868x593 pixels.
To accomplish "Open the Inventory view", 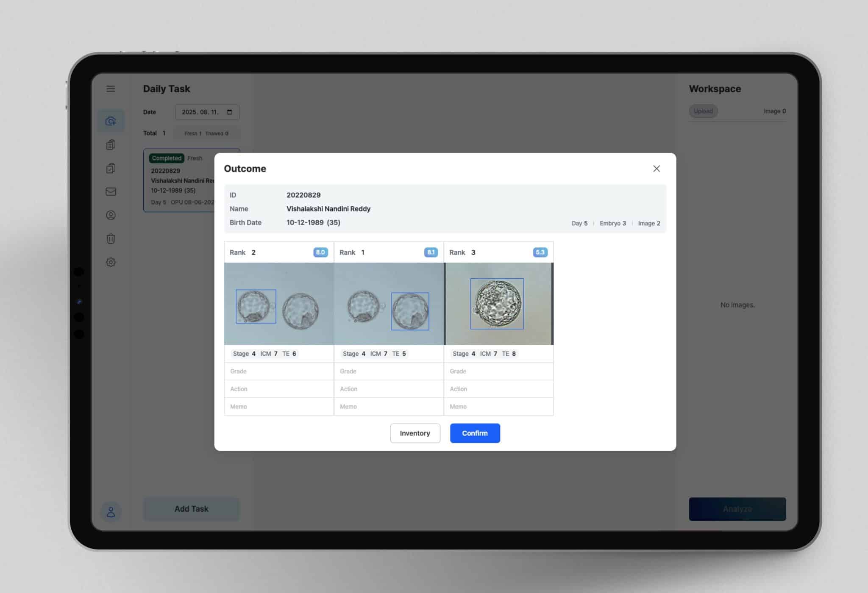I will tap(415, 433).
